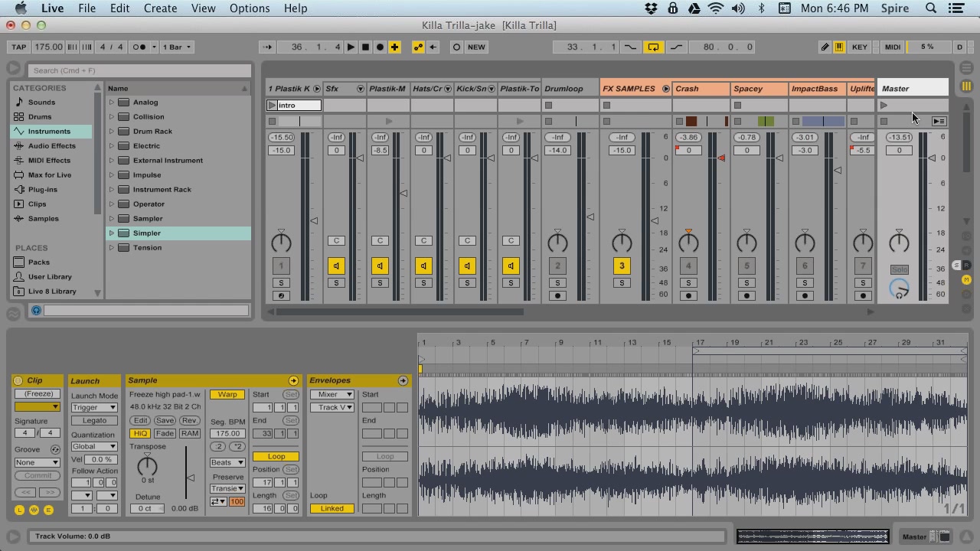This screenshot has width=980, height=551.
Task: Click the TAP tempo button
Action: click(x=19, y=47)
